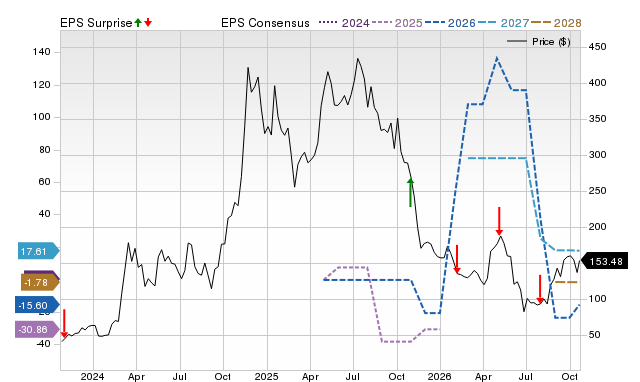Click the 300 right price axis label
The image size is (640, 382).
click(598, 155)
